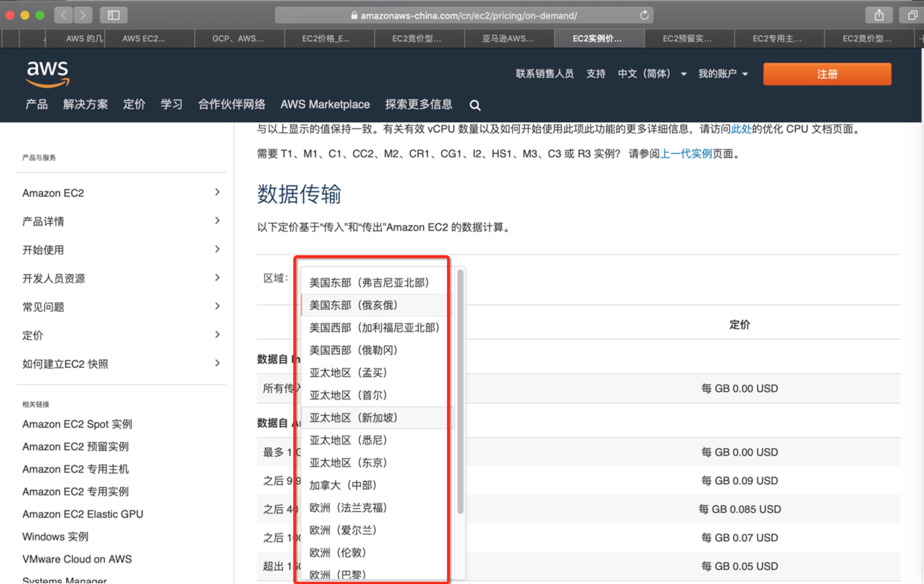Select region 亚太地区（东京）
Screen dimensions: 924x584
click(378, 463)
